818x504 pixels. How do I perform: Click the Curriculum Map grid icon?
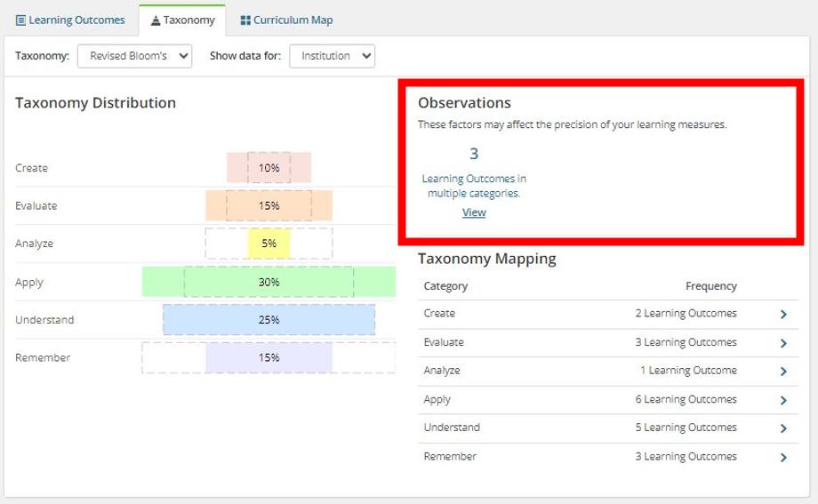[245, 20]
